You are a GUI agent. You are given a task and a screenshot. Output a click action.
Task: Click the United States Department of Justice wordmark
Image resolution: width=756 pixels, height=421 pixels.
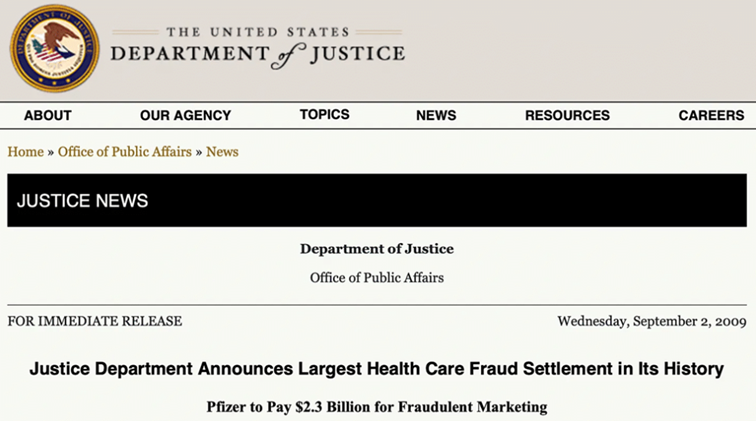[x=257, y=47]
